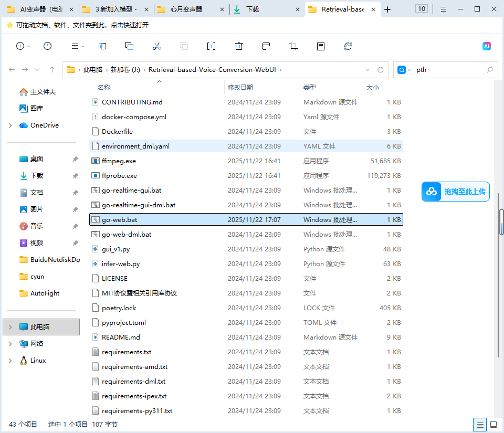Switch to details view in status bar
Image resolution: width=504 pixels, height=433 pixels.
(480, 425)
